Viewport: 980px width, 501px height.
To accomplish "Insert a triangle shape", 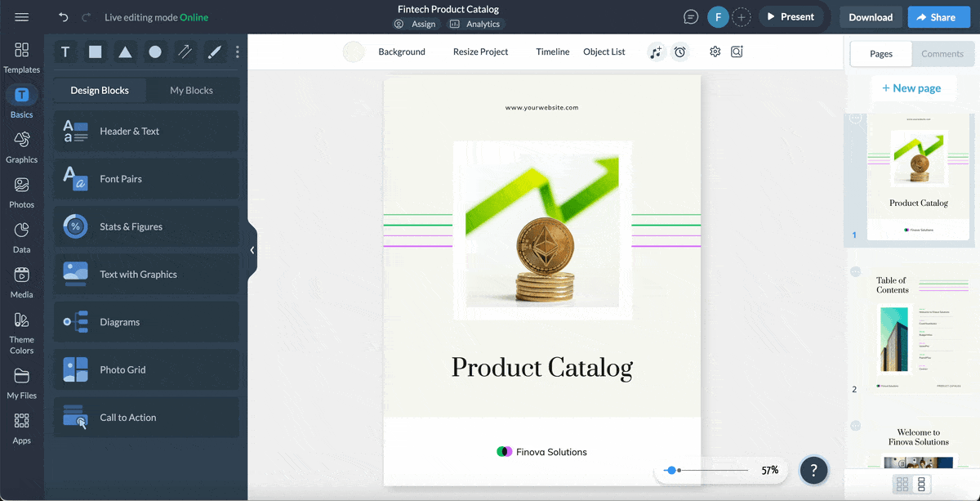I will 124,51.
